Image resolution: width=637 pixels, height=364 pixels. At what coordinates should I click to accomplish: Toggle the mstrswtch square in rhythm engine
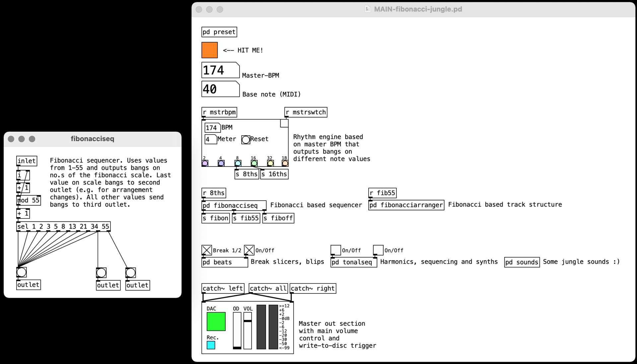tap(284, 123)
